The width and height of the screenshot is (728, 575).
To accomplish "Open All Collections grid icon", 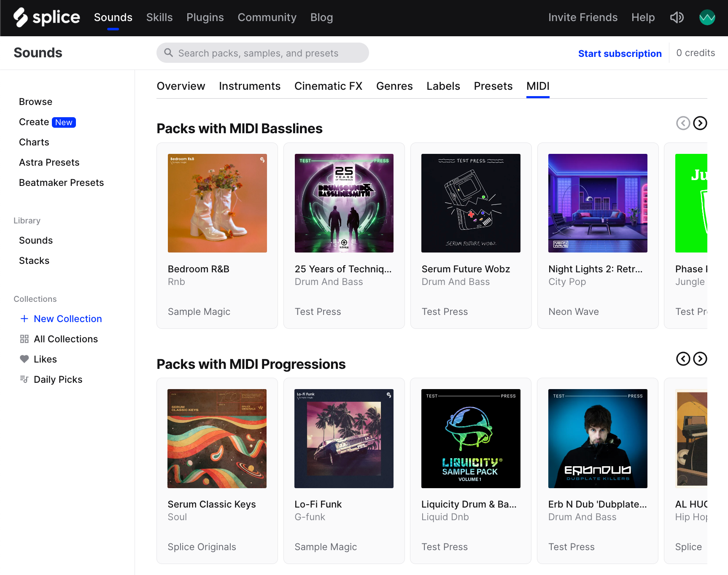I will pyautogui.click(x=24, y=339).
